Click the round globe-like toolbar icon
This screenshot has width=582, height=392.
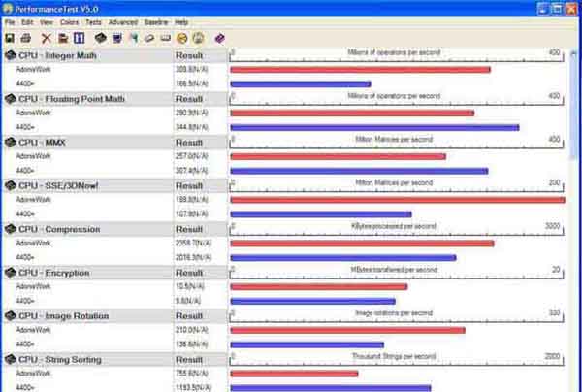[x=198, y=38]
